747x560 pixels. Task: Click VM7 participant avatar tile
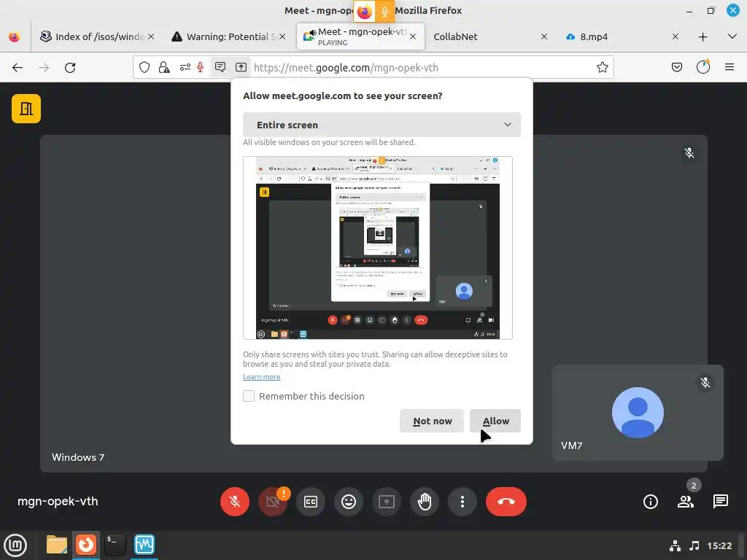(x=638, y=413)
